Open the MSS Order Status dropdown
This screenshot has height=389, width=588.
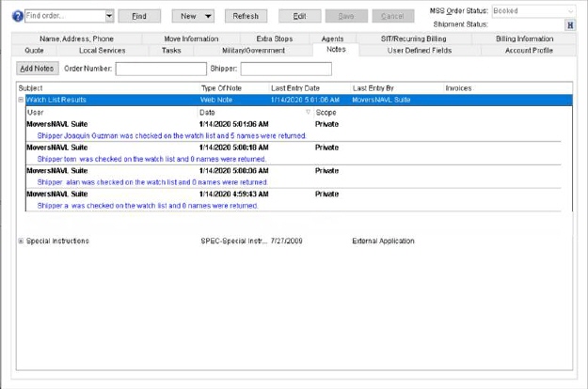click(570, 10)
